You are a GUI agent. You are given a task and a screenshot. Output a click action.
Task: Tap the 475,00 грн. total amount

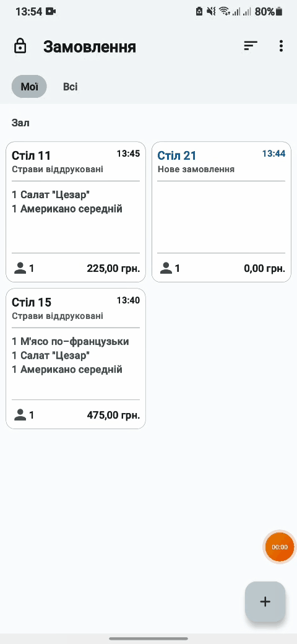[x=113, y=416]
